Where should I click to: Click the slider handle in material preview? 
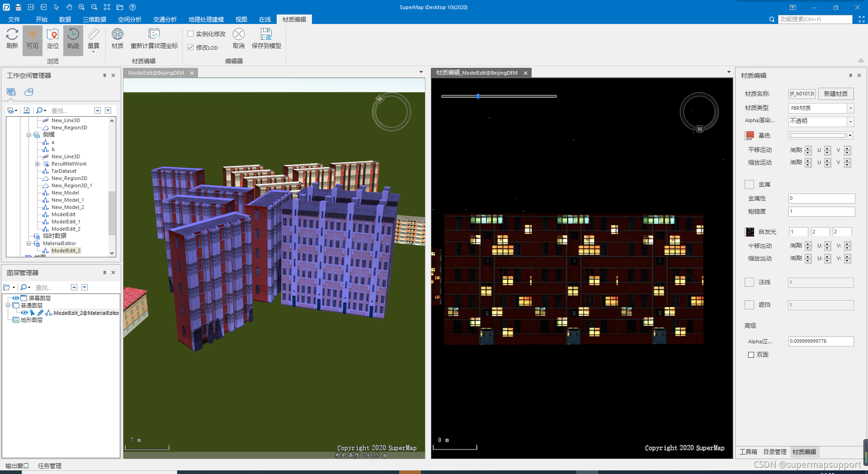(478, 96)
